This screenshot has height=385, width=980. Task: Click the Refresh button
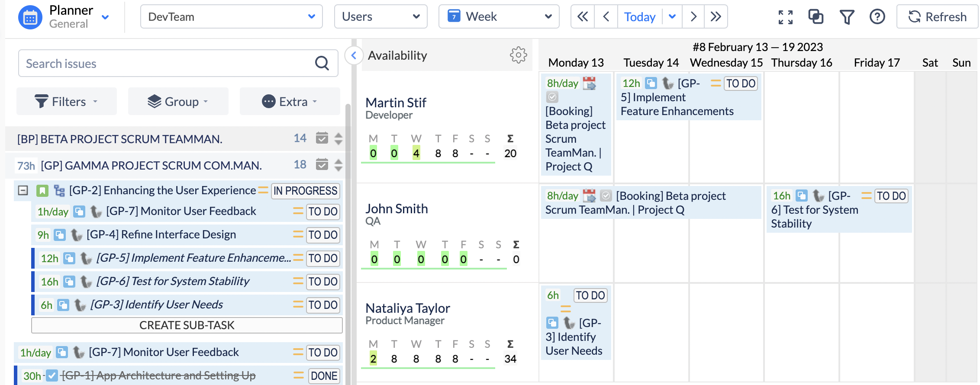(x=937, y=17)
